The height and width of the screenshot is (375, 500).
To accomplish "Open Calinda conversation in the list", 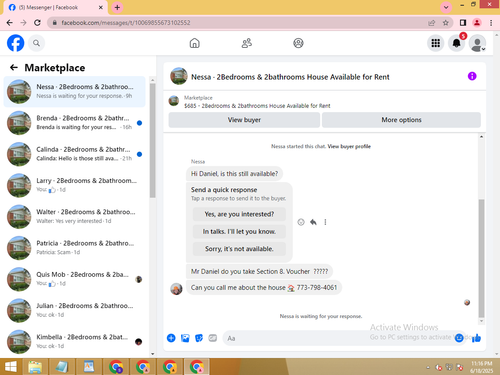I will coord(75,154).
